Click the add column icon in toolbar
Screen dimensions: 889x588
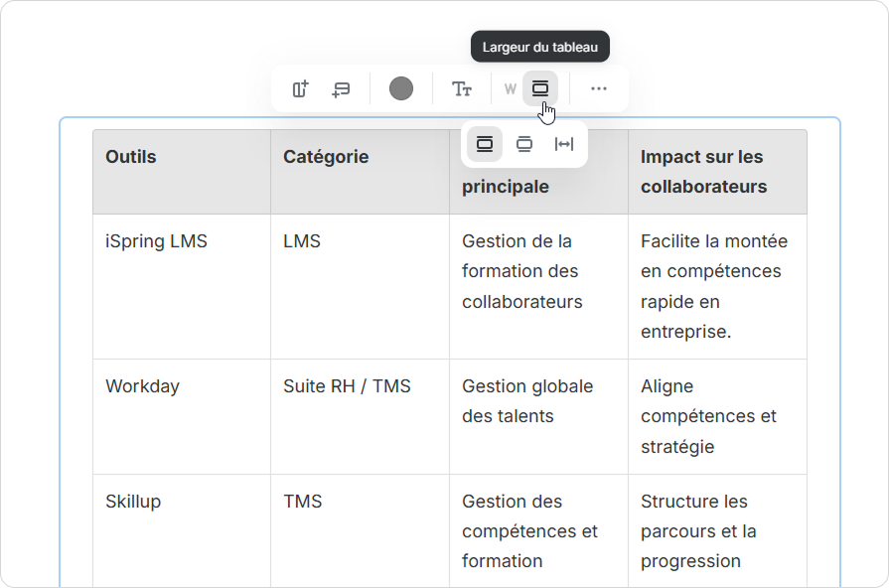(x=300, y=89)
